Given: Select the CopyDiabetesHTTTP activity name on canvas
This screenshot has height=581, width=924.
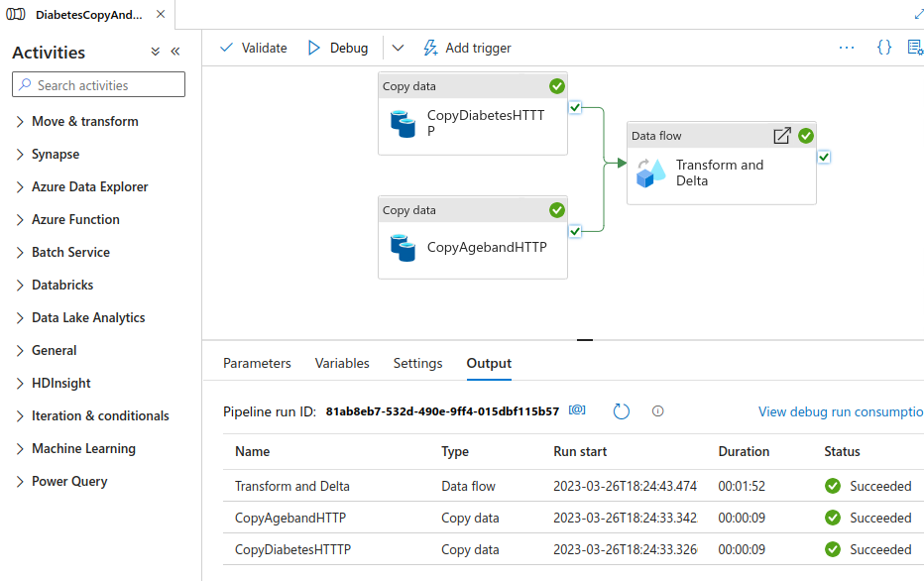Looking at the screenshot, I should pos(486,123).
